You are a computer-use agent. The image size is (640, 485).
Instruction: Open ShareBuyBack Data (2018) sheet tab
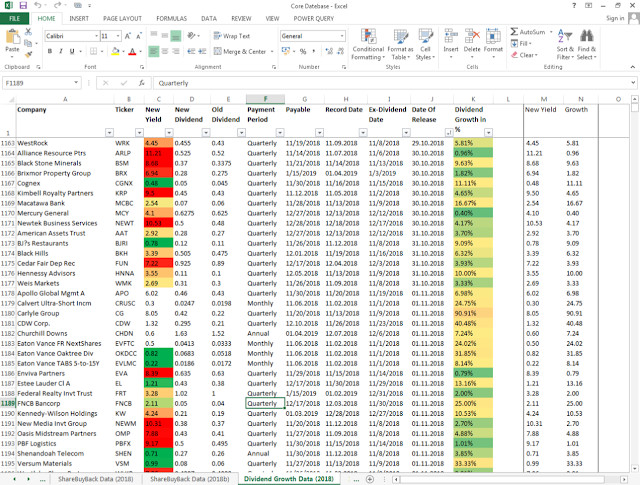click(96, 479)
